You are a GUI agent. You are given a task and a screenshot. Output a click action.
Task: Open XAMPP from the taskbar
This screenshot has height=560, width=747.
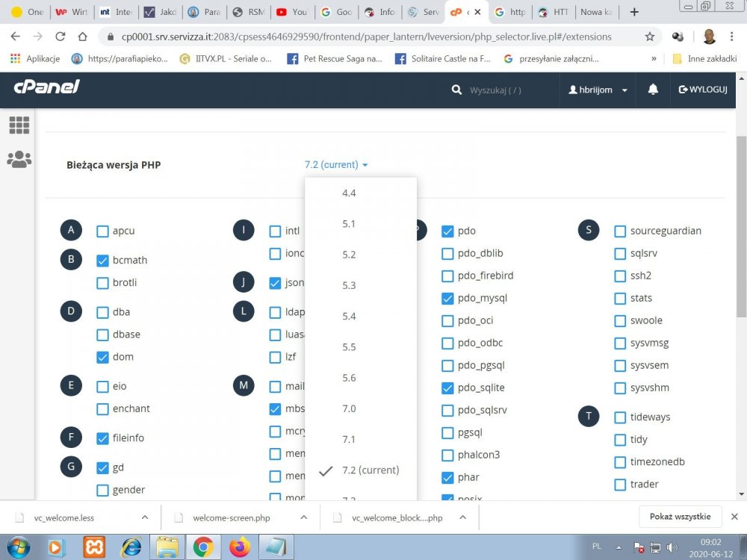click(94, 547)
